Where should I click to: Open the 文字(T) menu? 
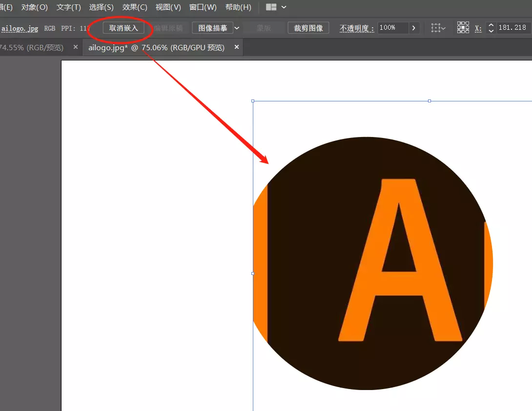click(x=69, y=7)
